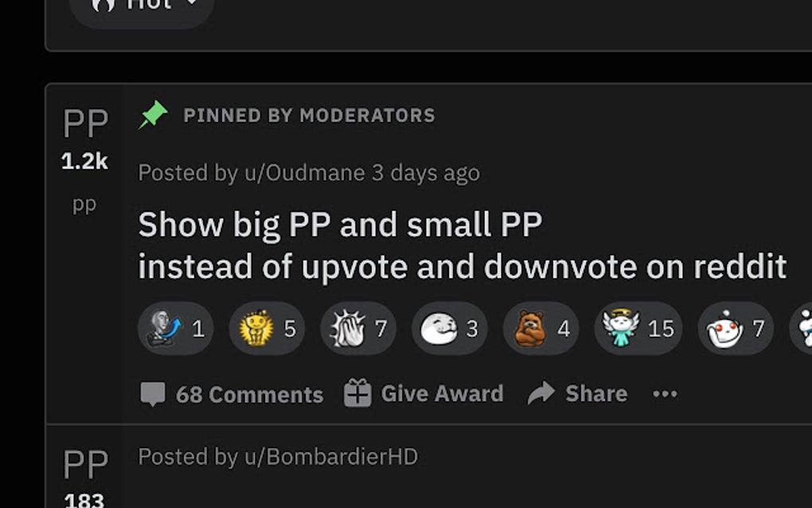Select the award badge with count 1

[176, 328]
